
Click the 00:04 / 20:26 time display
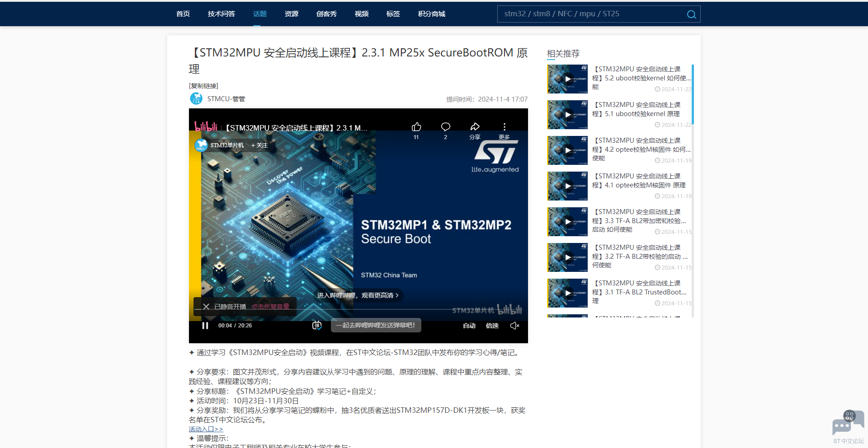pos(235,326)
